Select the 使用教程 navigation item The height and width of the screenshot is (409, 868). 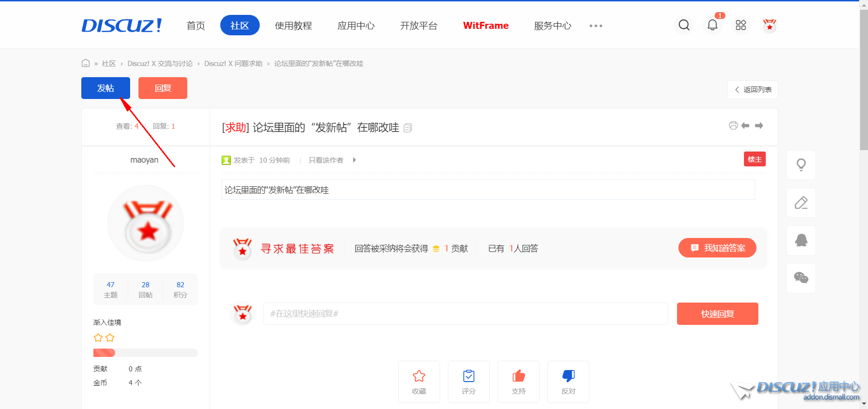293,26
